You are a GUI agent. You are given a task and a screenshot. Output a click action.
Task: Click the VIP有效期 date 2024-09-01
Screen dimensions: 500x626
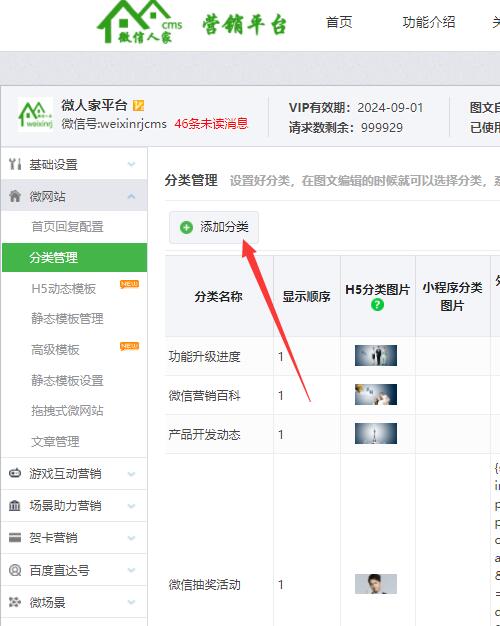pyautogui.click(x=390, y=108)
